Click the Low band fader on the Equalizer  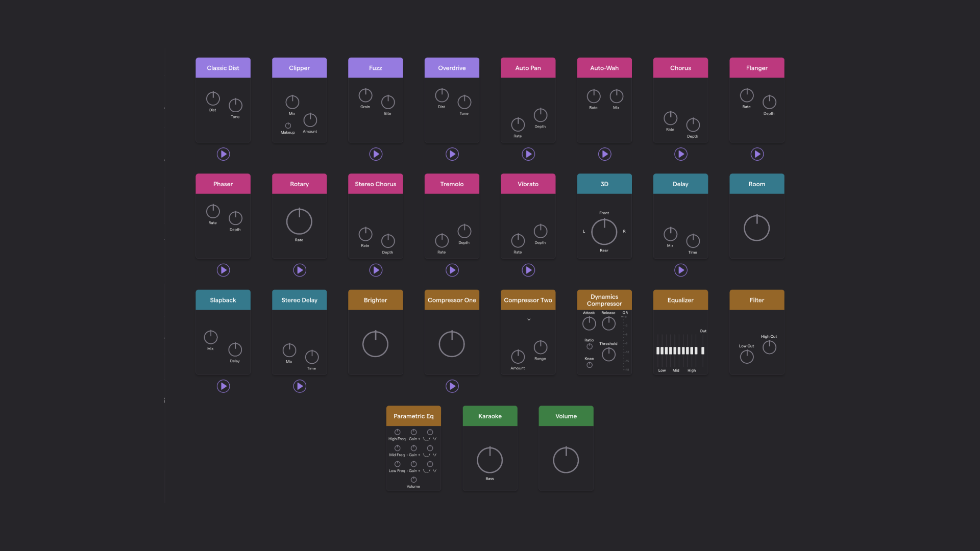pos(658,351)
